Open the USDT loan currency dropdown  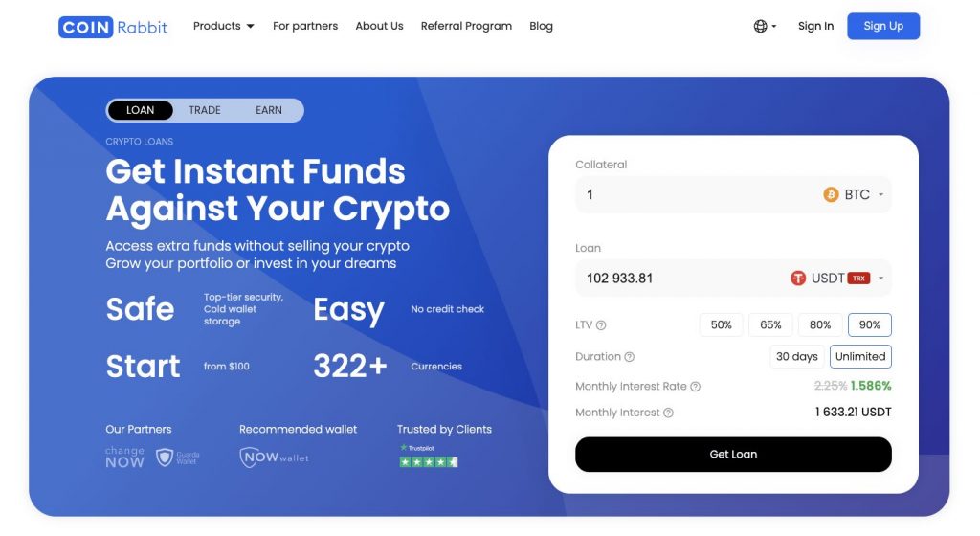[x=837, y=279]
